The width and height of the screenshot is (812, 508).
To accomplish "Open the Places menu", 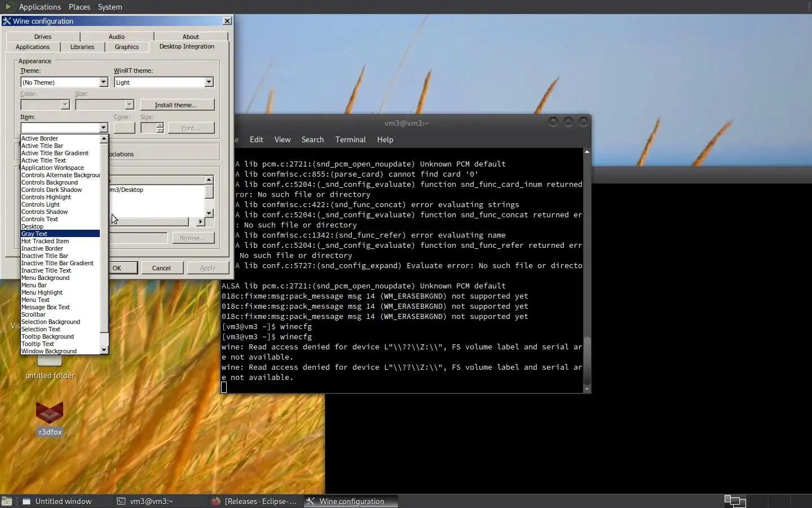I will tap(80, 7).
